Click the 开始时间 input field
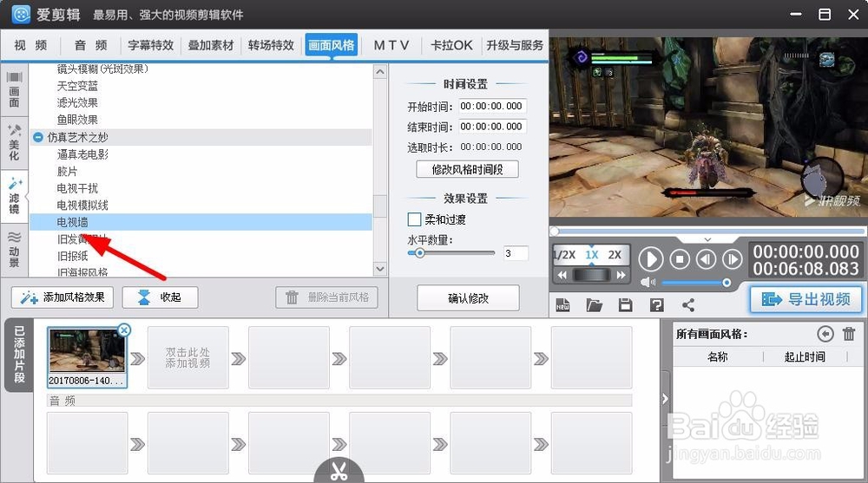 [491, 107]
